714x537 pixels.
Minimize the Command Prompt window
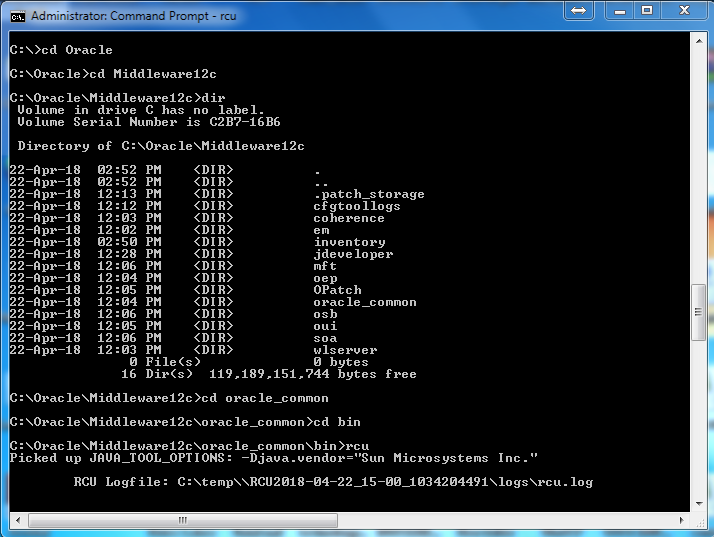pyautogui.click(x=619, y=10)
